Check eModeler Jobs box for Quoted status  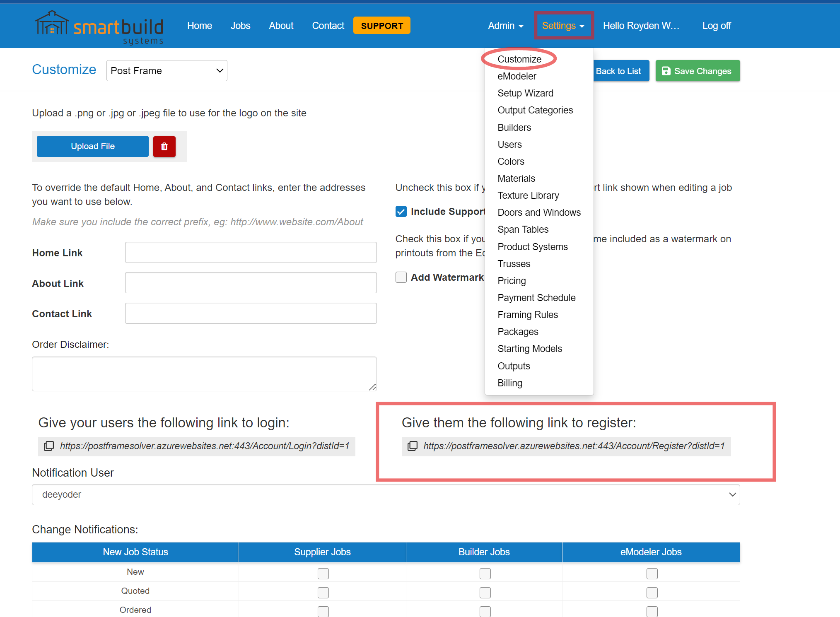pyautogui.click(x=652, y=593)
